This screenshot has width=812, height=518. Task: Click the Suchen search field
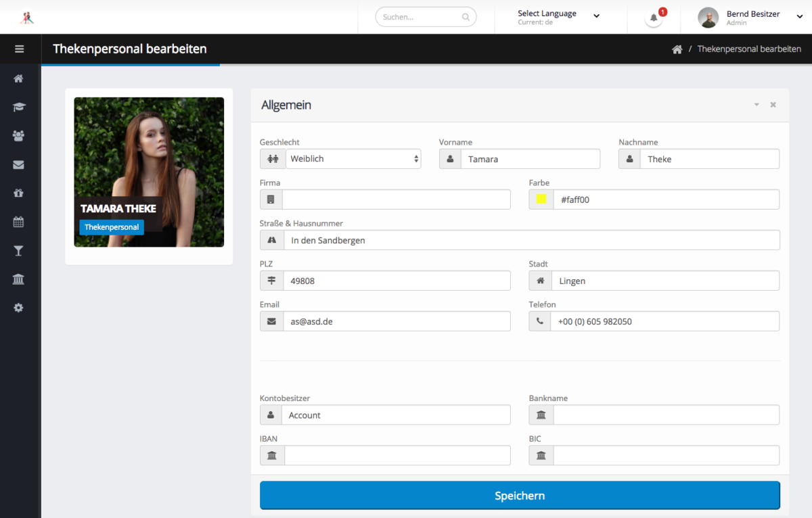[421, 17]
